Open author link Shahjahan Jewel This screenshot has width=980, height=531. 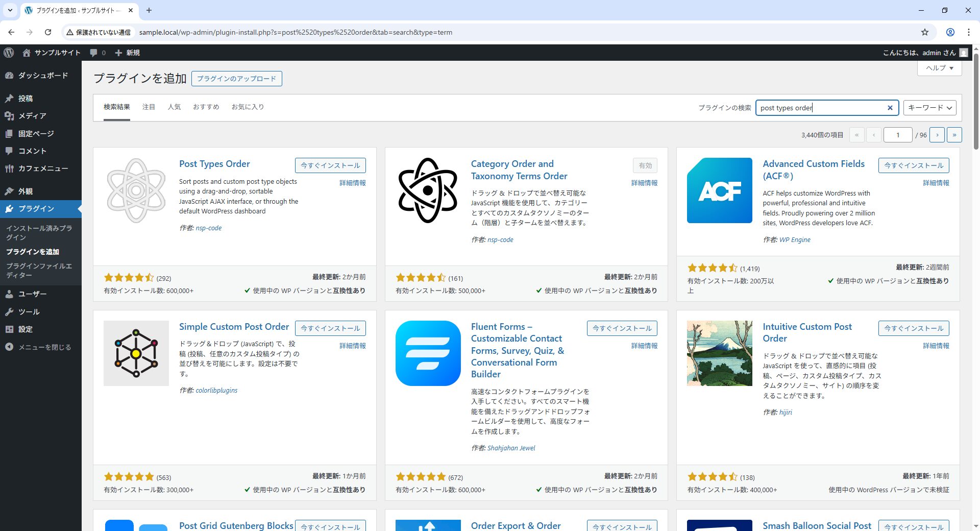(511, 448)
